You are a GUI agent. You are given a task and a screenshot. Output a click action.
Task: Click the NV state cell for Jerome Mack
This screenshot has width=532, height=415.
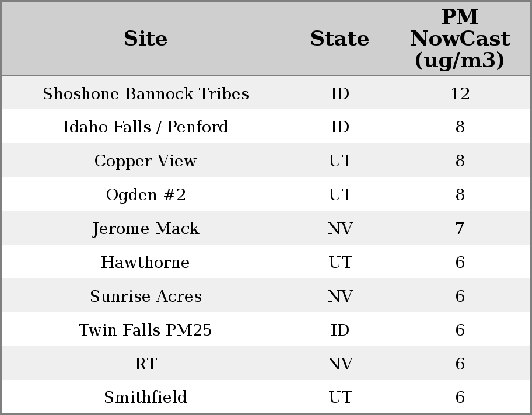340,229
